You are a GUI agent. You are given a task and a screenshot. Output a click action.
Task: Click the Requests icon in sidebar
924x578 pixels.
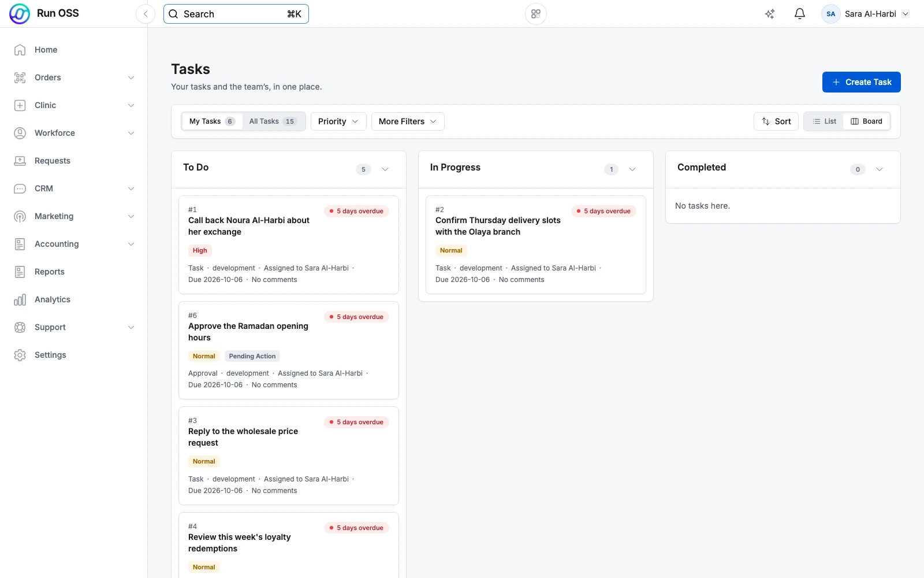click(20, 161)
